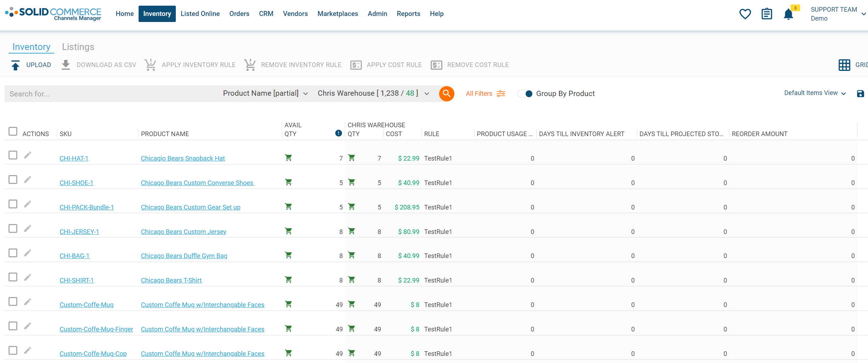The width and height of the screenshot is (868, 363).
Task: Check the CHI-JERSEY-1 row checkbox
Action: 13,228
